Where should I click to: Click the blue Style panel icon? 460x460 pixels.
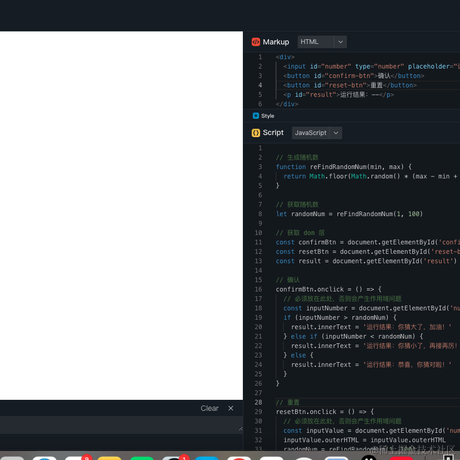click(256, 116)
